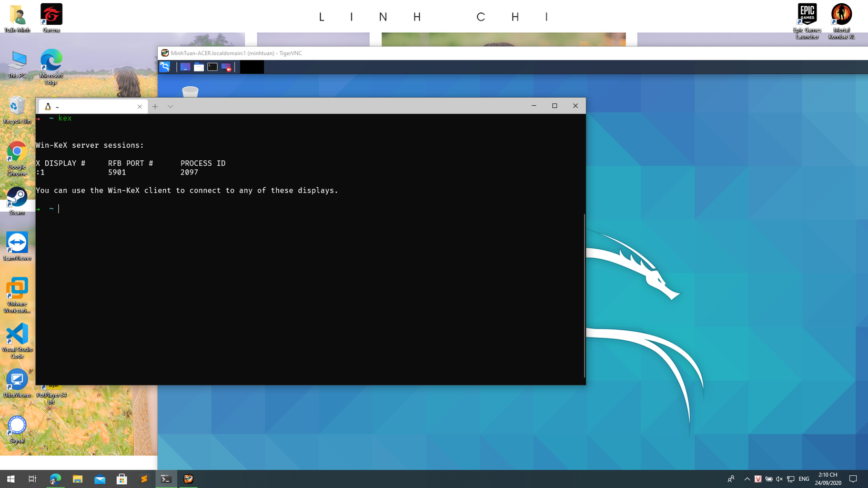Open Microsoft Store from the taskbar
Viewport: 868px width, 488px height.
122,479
